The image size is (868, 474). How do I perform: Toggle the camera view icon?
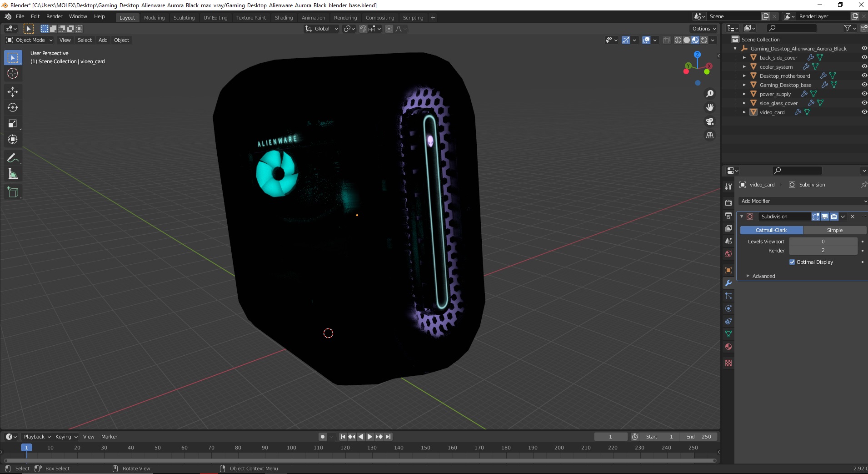click(x=709, y=121)
